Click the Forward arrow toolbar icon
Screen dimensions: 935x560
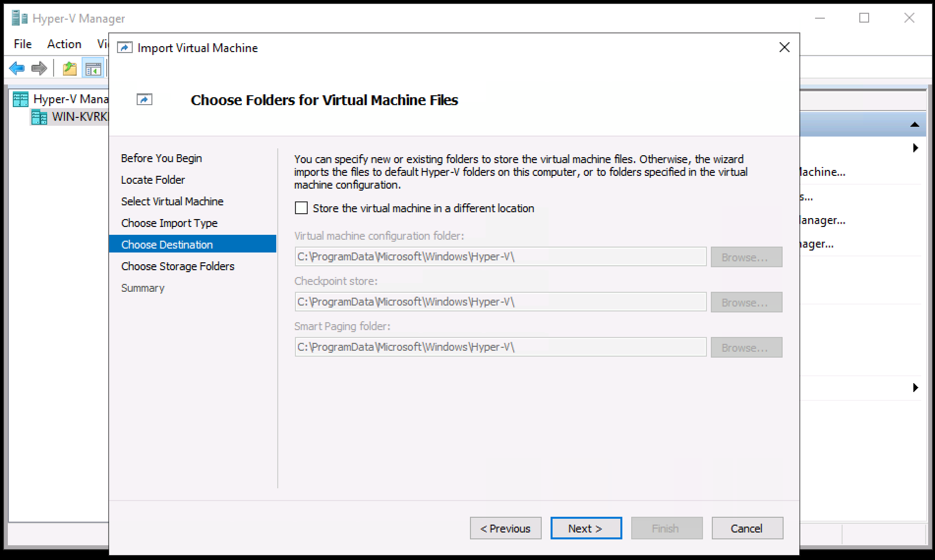tap(39, 68)
